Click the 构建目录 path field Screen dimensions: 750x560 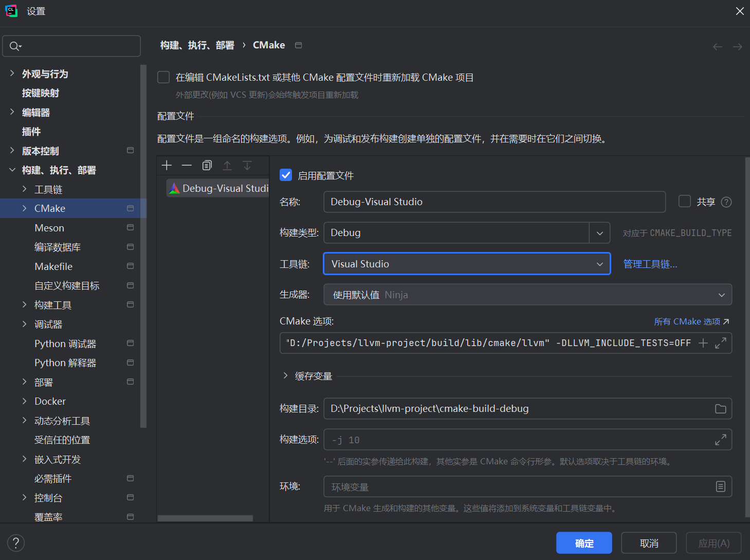[x=527, y=409]
